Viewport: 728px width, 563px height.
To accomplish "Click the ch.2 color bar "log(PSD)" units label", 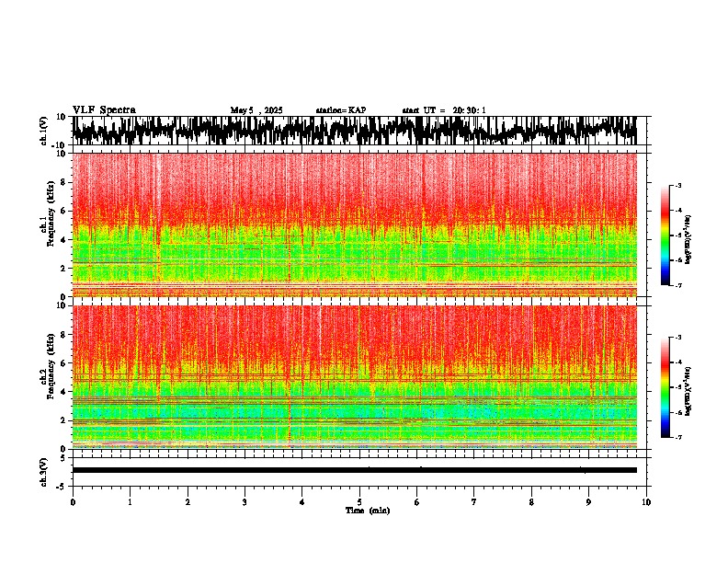I will (x=688, y=391).
